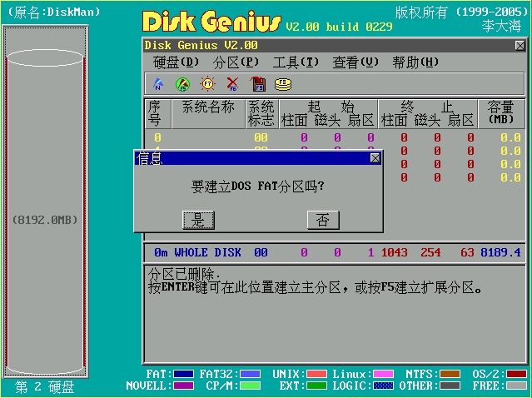Click the yellow stacked disks icon
This screenshot has width=532, height=398.
point(283,83)
